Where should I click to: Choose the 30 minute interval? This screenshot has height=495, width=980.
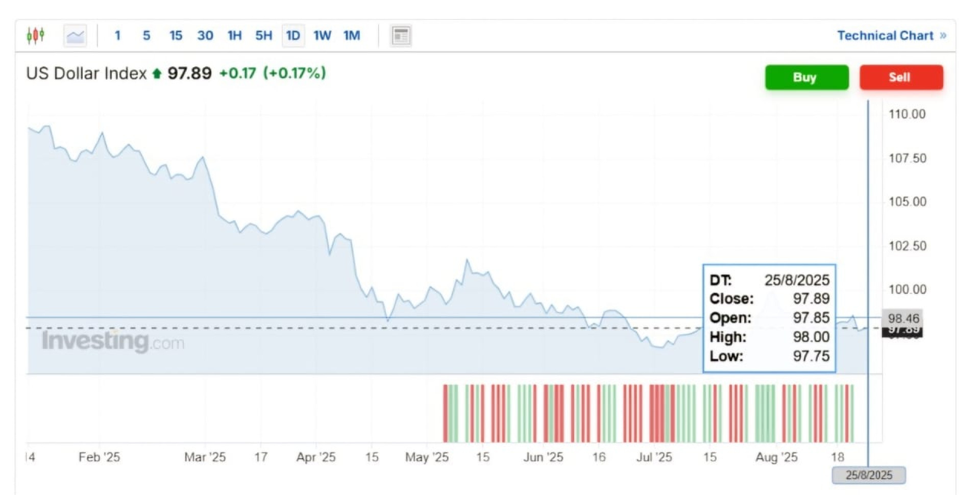click(x=205, y=36)
